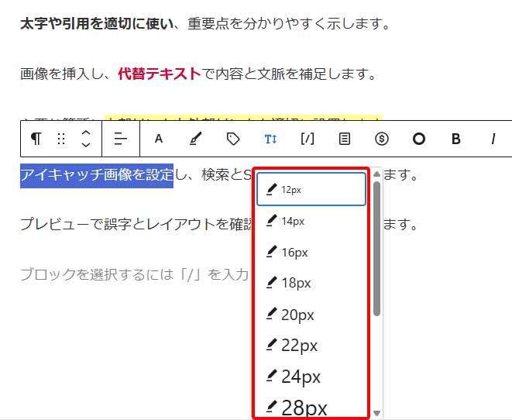The width and height of the screenshot is (512, 420).
Task: Click the document page icon in toolbar
Action: click(345, 139)
